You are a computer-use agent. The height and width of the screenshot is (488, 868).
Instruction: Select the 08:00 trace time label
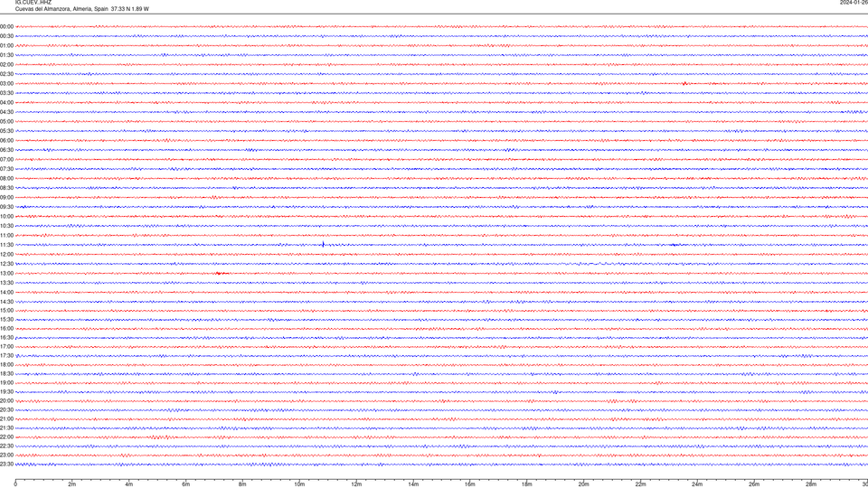tap(6, 179)
